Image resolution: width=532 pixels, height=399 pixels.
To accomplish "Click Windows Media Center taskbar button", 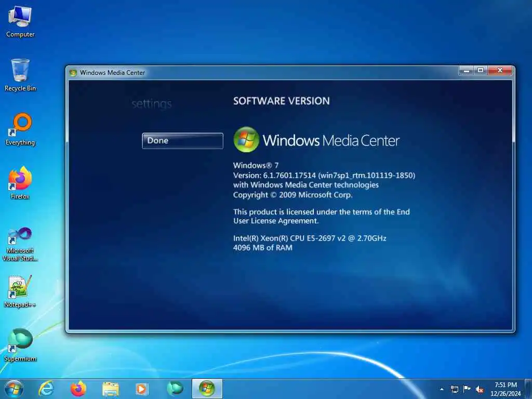I will [x=207, y=389].
